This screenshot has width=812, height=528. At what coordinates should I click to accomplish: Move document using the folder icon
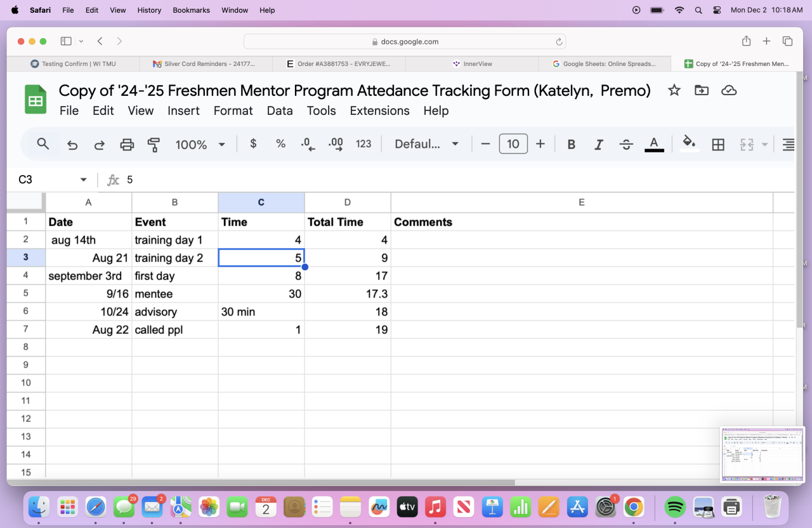(x=702, y=90)
